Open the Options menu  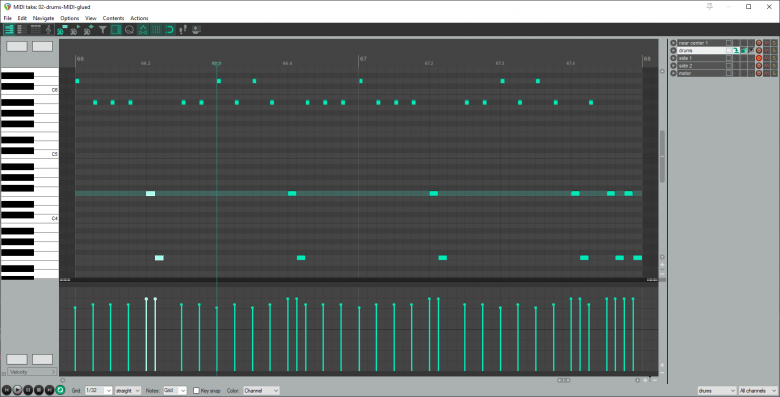coord(70,18)
